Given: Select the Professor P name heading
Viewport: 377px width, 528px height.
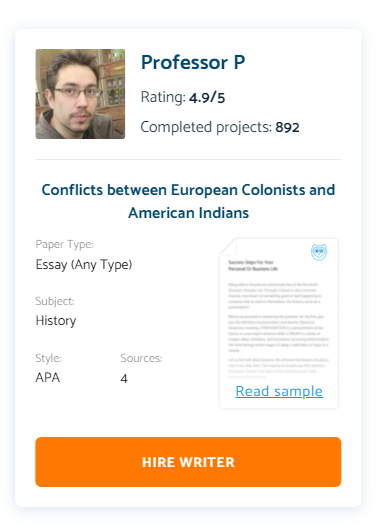Looking at the screenshot, I should (x=193, y=62).
